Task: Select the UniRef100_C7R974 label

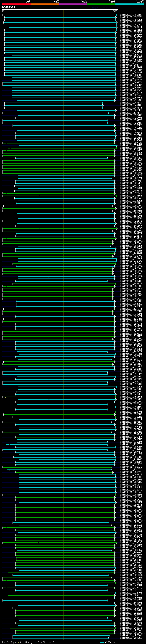Action: pos(131,583)
